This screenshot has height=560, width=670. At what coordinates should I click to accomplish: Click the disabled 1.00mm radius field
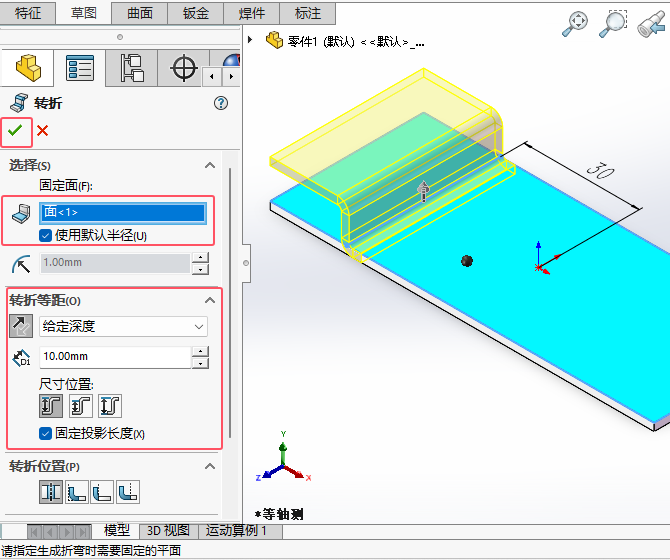click(115, 263)
